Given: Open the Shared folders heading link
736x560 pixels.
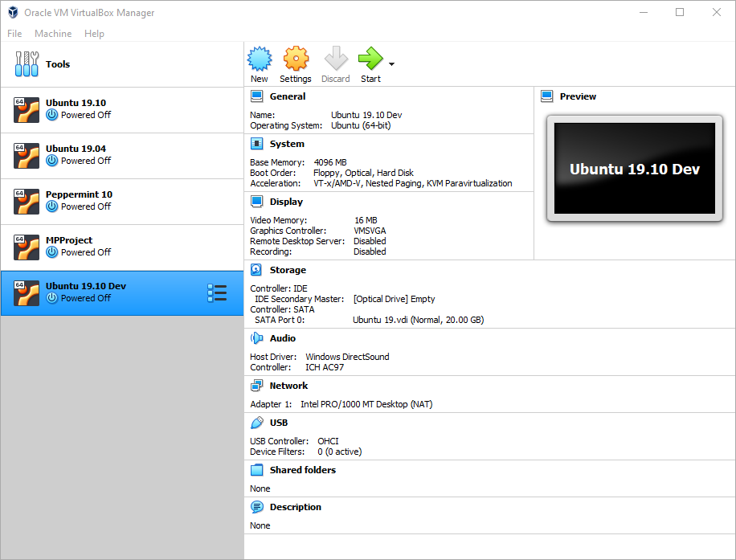Looking at the screenshot, I should tap(303, 470).
